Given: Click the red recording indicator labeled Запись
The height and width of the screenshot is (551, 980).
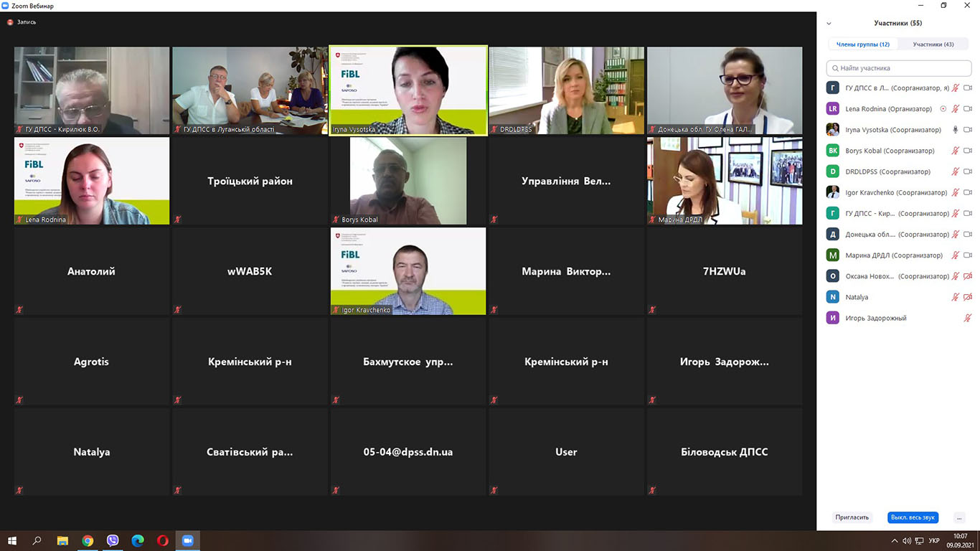Looking at the screenshot, I should 22,22.
